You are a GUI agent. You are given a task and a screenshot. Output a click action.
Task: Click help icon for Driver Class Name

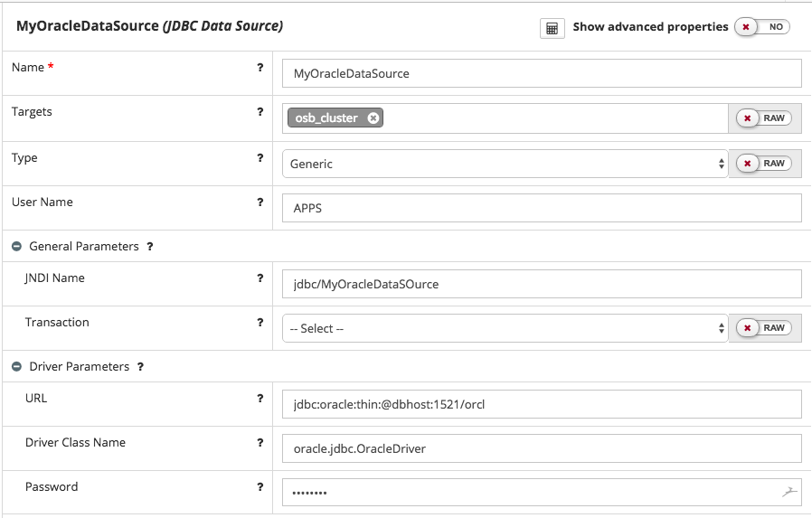tap(260, 443)
